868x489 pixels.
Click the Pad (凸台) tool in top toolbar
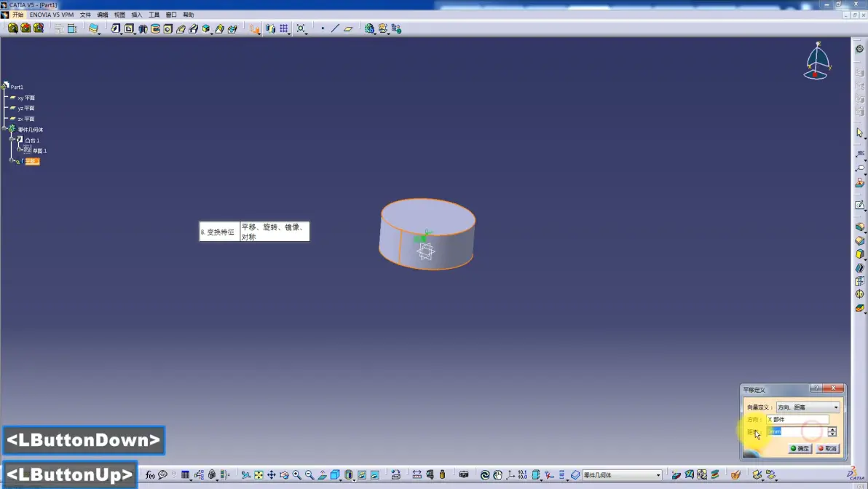coord(115,28)
